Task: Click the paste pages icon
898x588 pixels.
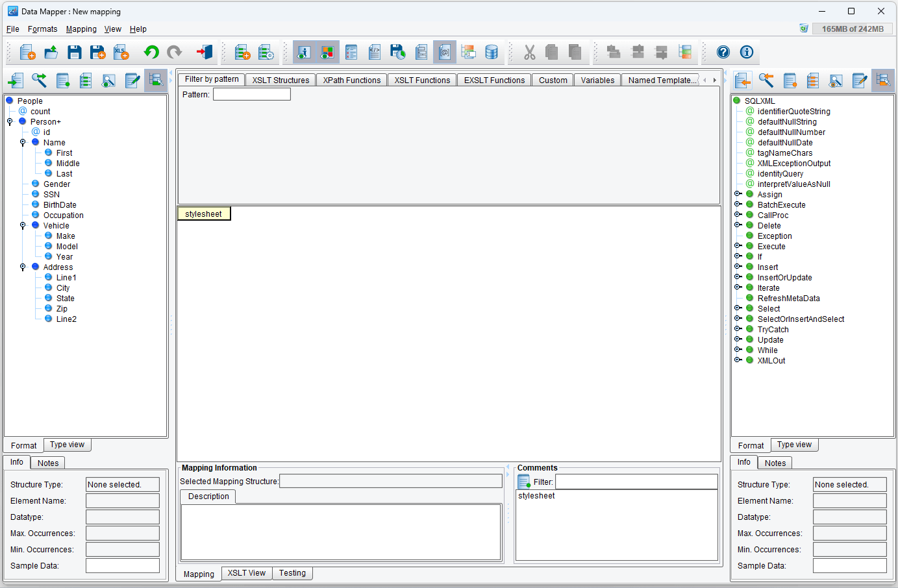Action: click(575, 52)
